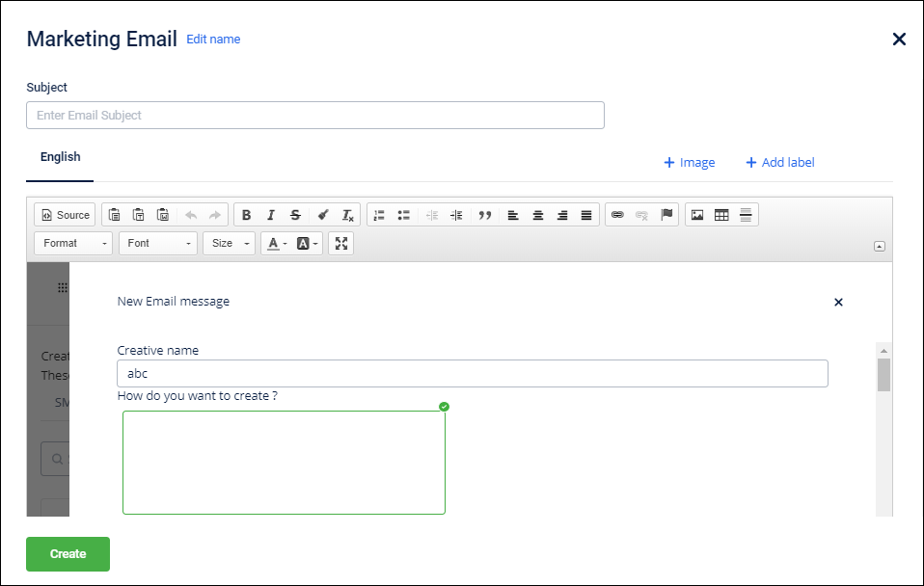The width and height of the screenshot is (924, 586).
Task: Maximize the editor with the expand icon
Action: click(x=341, y=243)
